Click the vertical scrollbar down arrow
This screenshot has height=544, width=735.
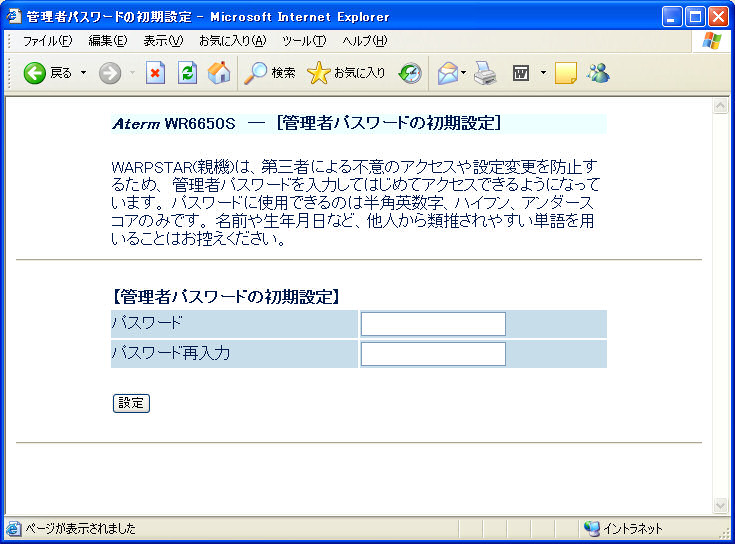[x=720, y=506]
